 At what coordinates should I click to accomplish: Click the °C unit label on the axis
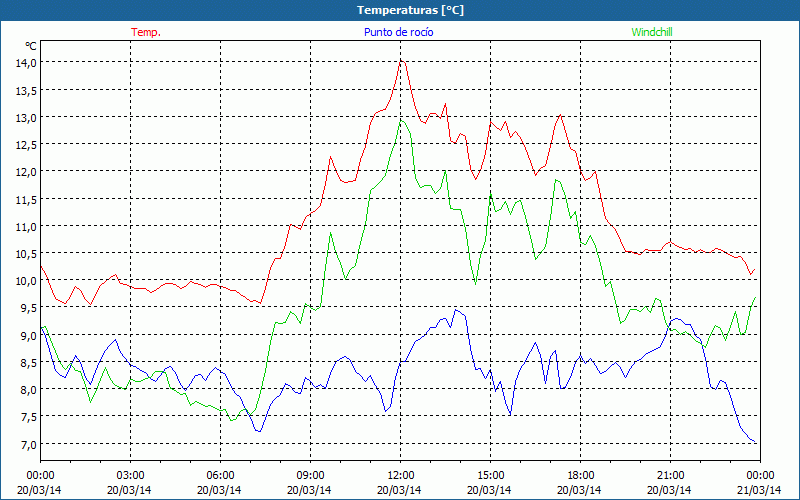31,46
